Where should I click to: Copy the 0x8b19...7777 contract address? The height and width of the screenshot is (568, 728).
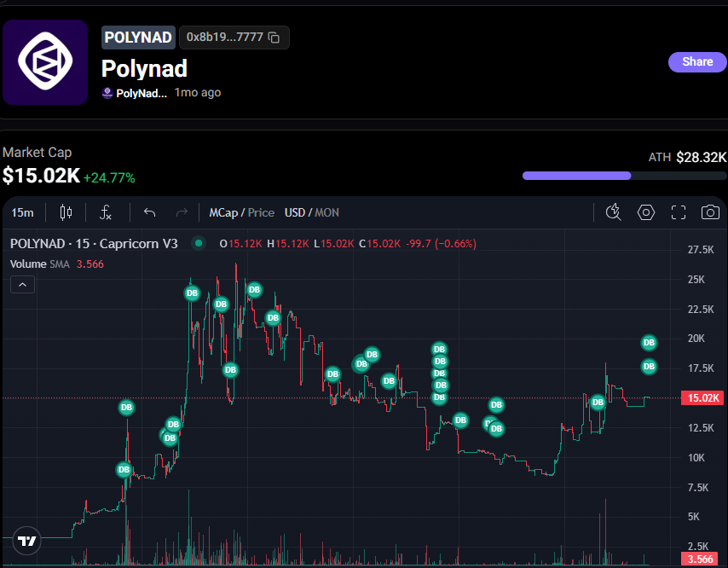coord(274,38)
